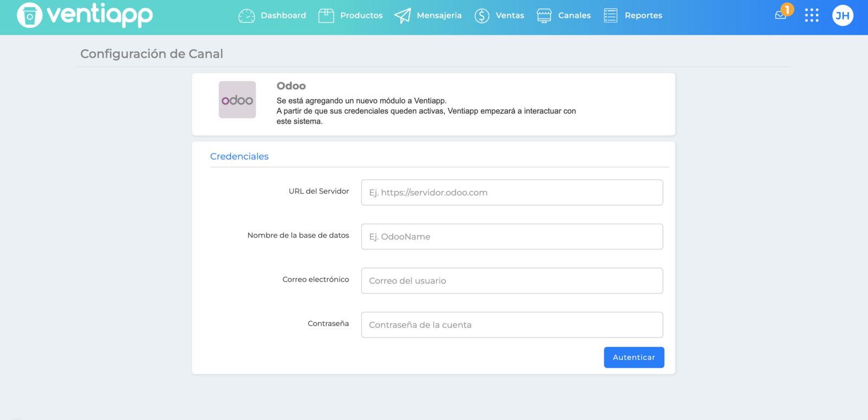868x420 pixels.
Task: Click the Credenciales section heading
Action: [239, 156]
